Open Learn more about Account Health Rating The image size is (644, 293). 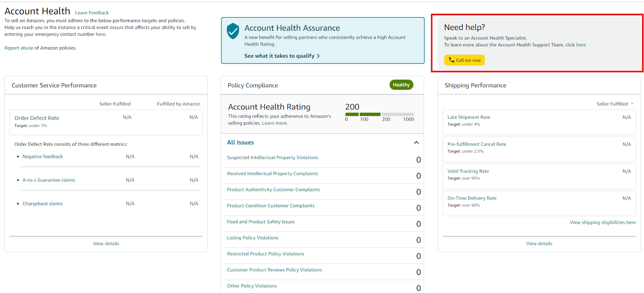[x=275, y=123]
